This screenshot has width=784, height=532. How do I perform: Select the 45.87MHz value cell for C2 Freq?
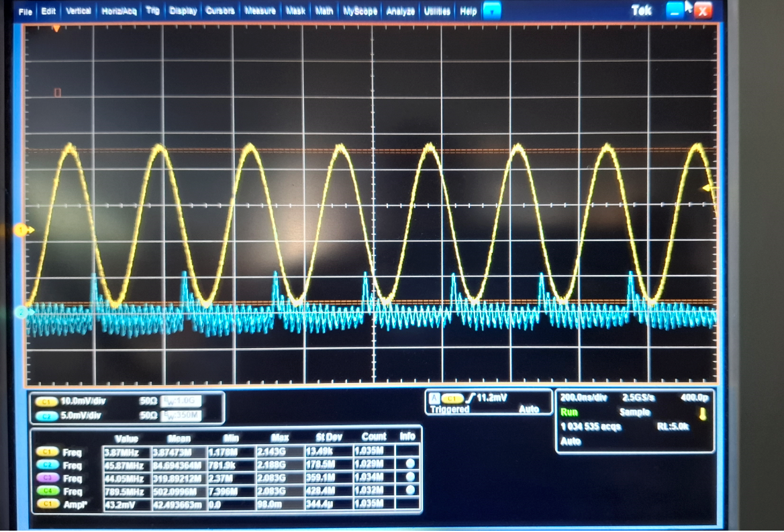pos(126,465)
